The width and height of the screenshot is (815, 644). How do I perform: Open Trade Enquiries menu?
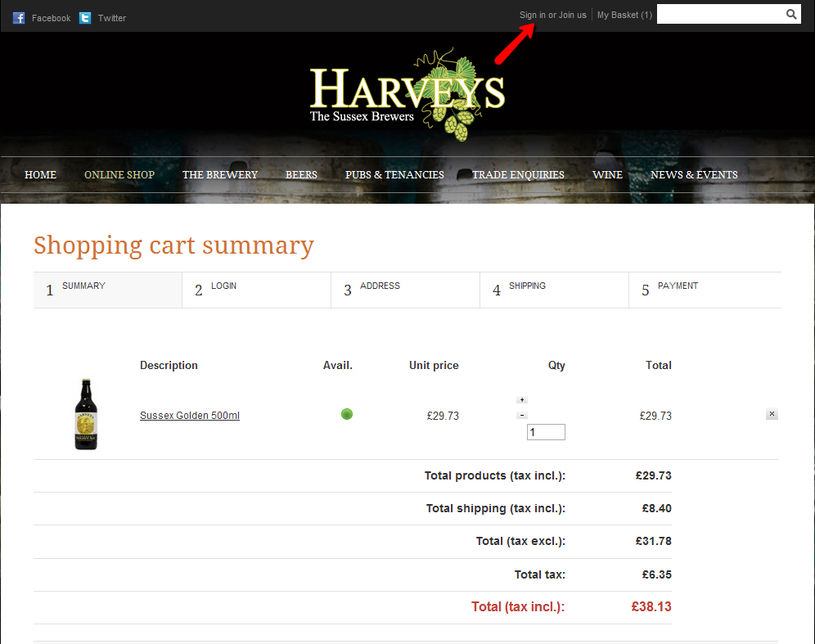pyautogui.click(x=518, y=174)
